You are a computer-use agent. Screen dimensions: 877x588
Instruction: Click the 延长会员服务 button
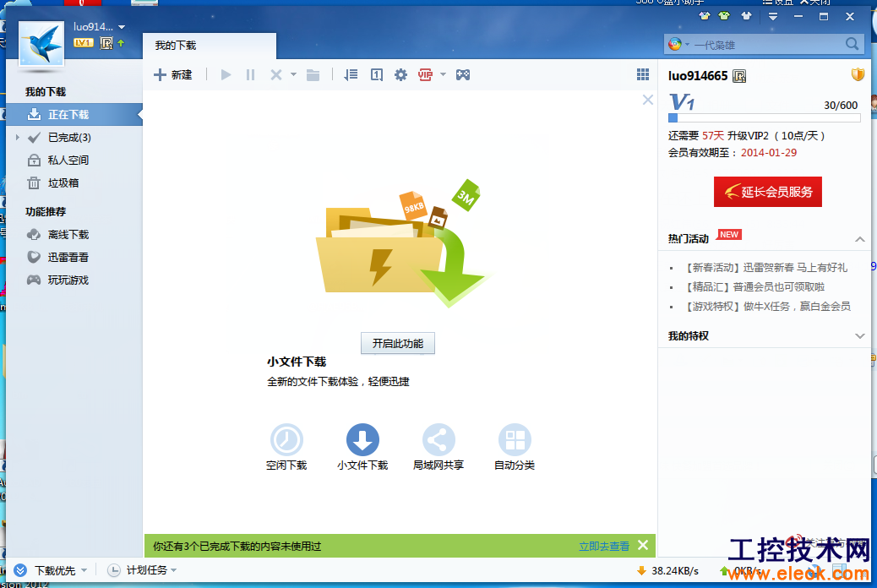[x=768, y=192]
